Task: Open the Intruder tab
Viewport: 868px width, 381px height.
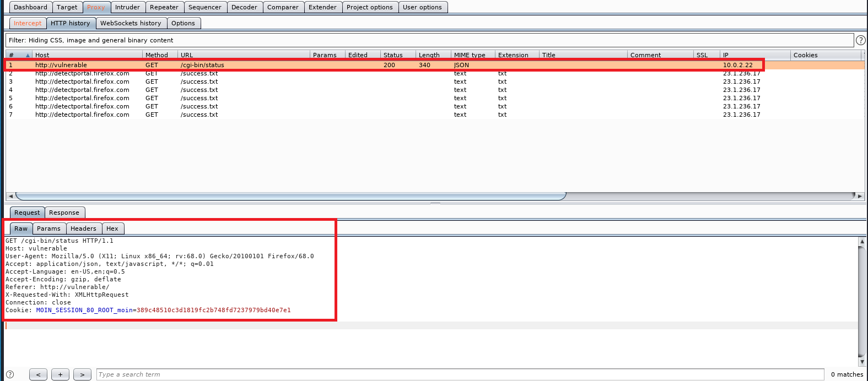Action: [127, 7]
